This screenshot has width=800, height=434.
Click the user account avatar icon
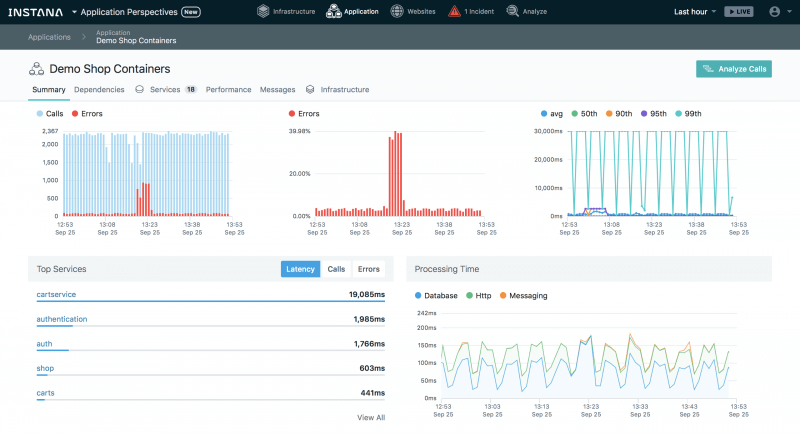(x=774, y=12)
